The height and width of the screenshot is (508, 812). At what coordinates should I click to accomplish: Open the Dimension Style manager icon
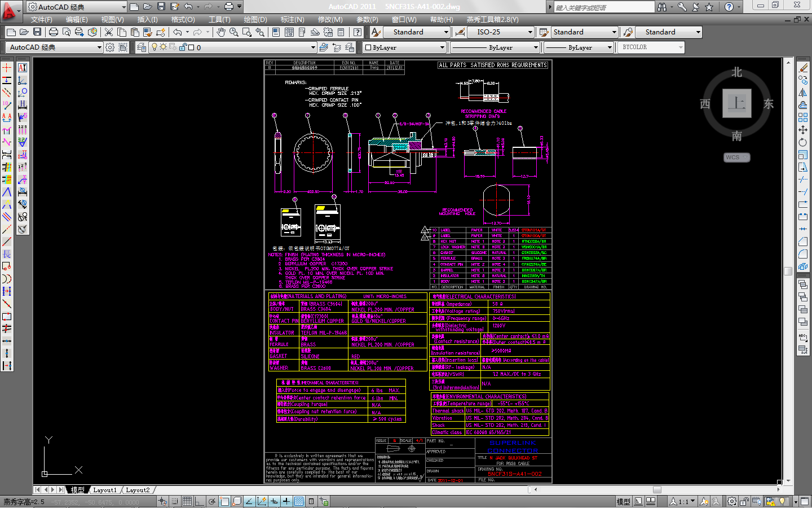tap(460, 32)
